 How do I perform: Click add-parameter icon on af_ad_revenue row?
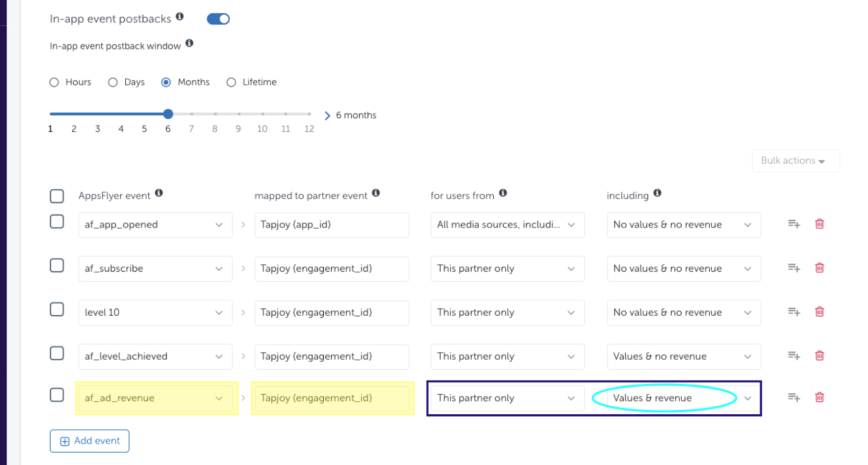click(x=794, y=397)
